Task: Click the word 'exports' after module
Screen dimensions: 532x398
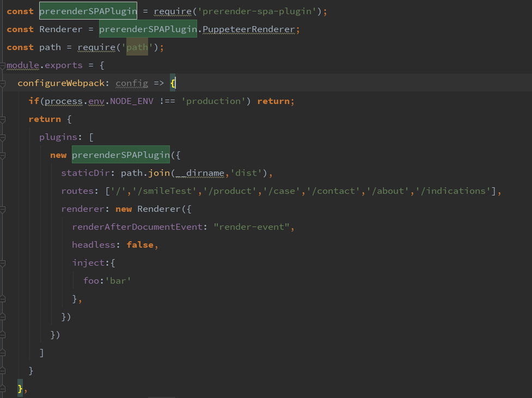Action: [64, 65]
